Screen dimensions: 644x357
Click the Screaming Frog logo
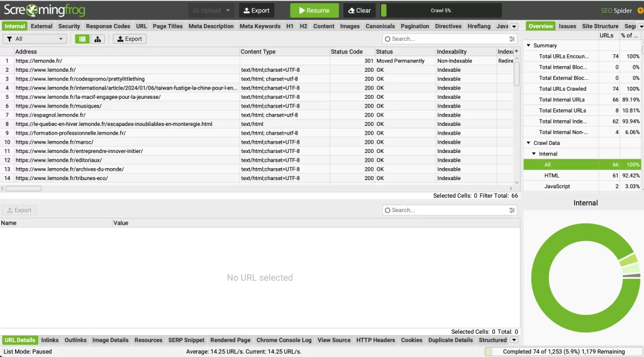(x=45, y=10)
